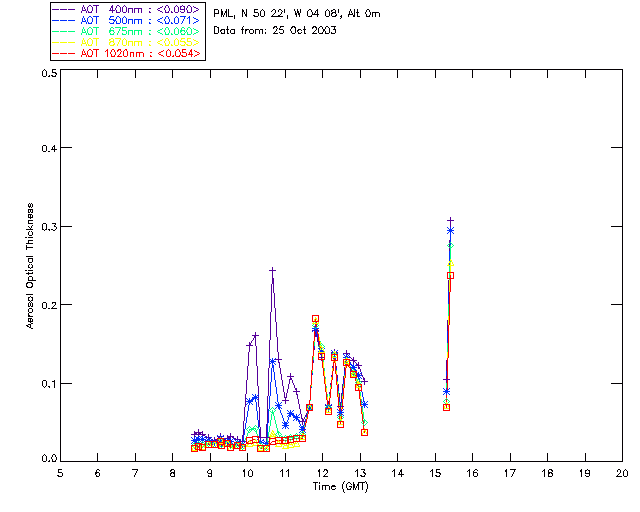
Task: Click the purple plus marker at 0.16 near 10.2 GMT
Action: (256, 336)
